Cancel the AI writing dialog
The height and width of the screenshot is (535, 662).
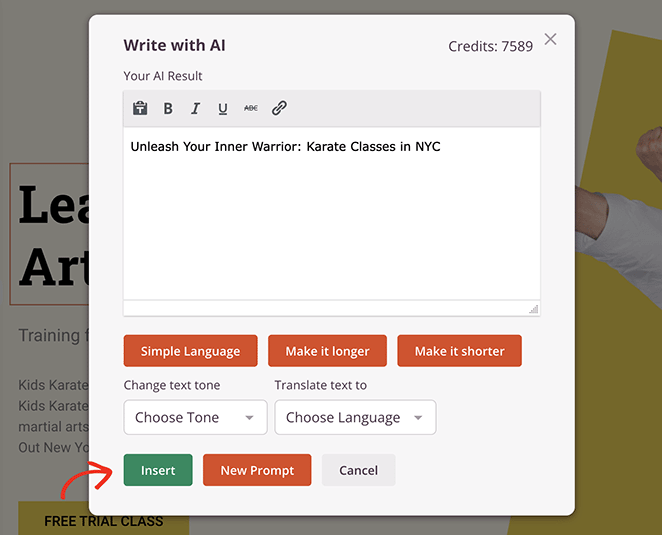pyautogui.click(x=358, y=470)
